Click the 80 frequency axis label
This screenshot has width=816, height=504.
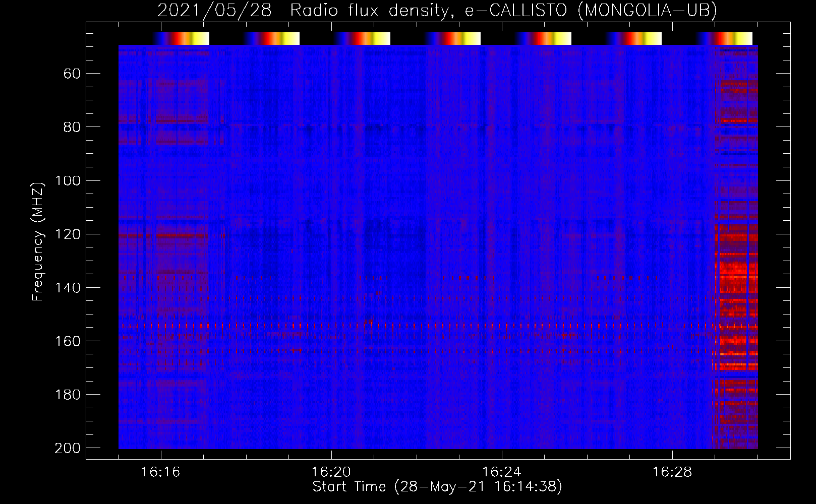click(72, 128)
